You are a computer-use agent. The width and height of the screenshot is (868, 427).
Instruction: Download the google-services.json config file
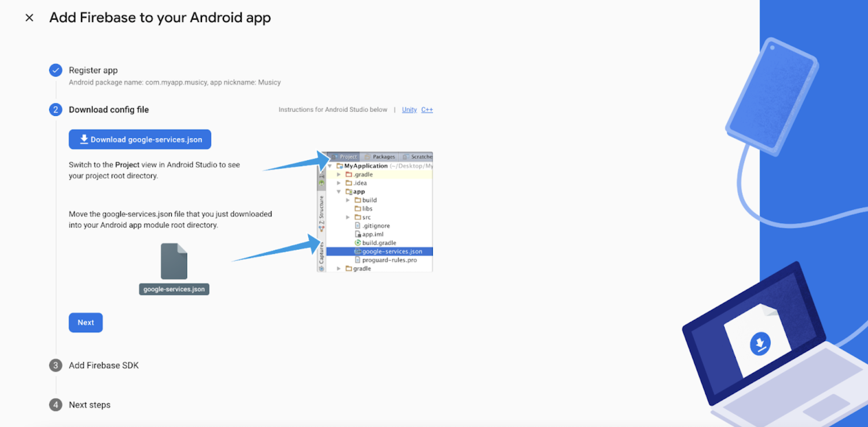[x=140, y=139]
